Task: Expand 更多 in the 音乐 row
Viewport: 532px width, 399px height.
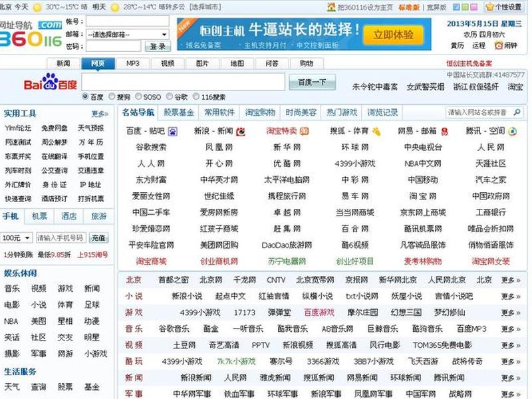Action: tap(511, 329)
